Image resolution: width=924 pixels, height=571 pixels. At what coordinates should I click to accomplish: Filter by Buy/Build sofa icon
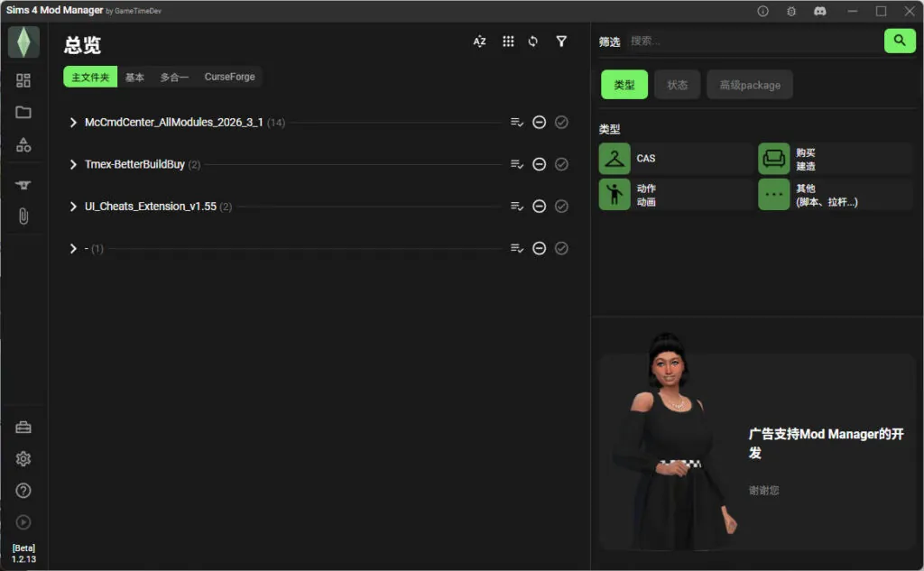tap(773, 159)
